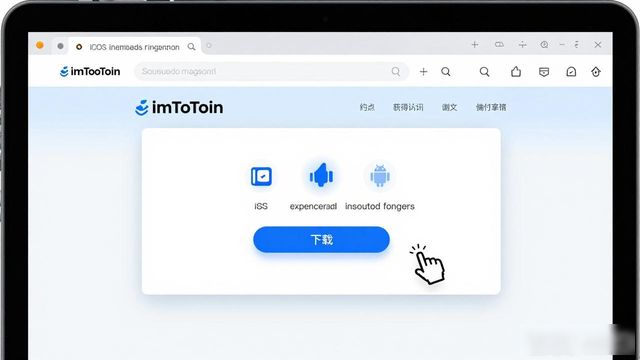Click the orange window control dot
Viewport: 640px width, 360px height.
40,45
